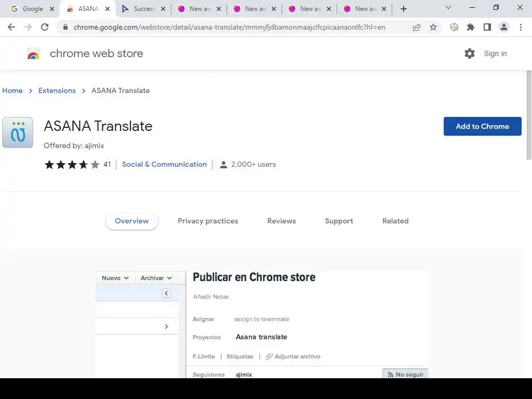Open the Social & Communication category
This screenshot has width=532, height=399.
pos(164,165)
